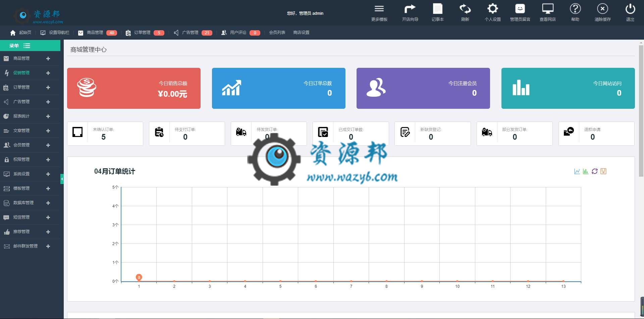Click the 未确认订单 square icon

click(x=77, y=132)
